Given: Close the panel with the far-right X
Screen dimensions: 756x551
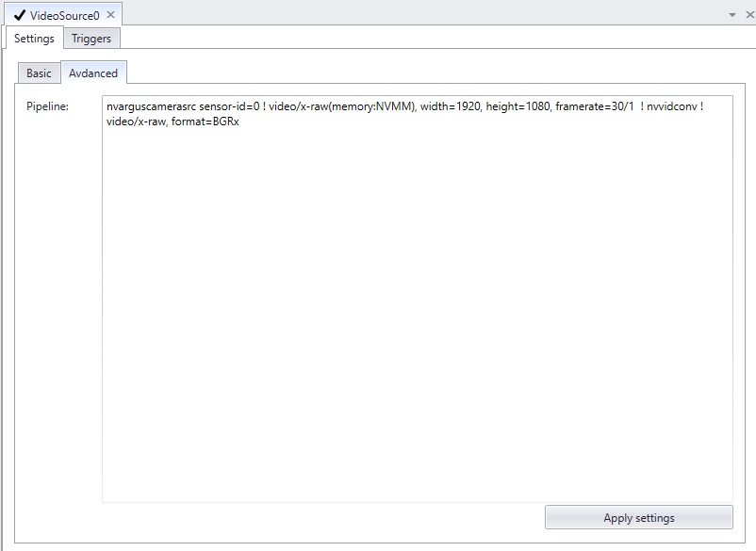Looking at the screenshot, I should 749,15.
